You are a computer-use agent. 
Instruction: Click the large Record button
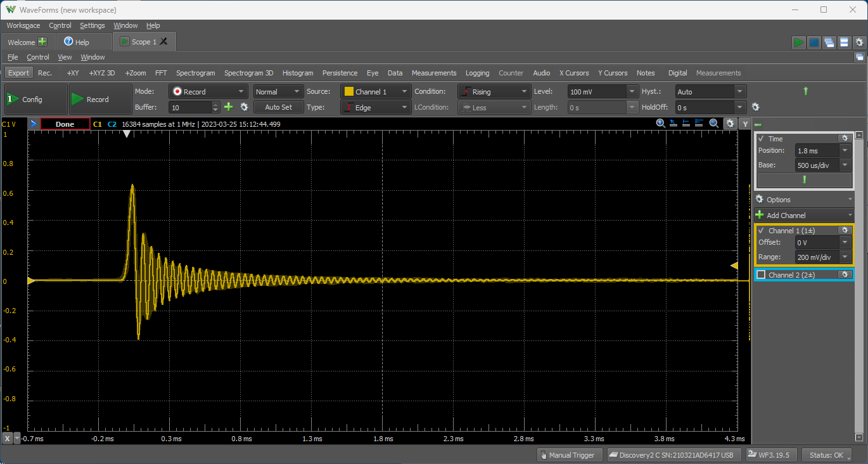click(101, 100)
